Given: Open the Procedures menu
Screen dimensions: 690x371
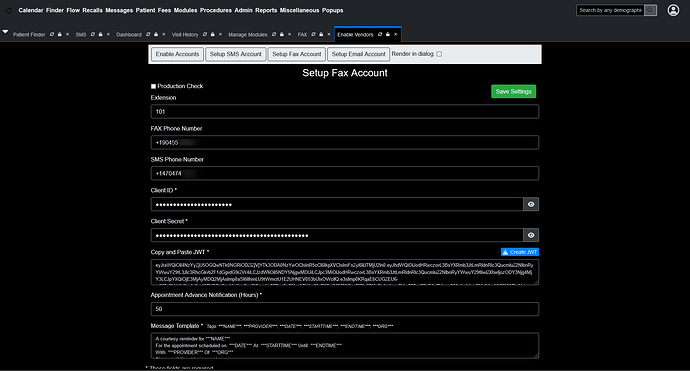Looking at the screenshot, I should pos(216,10).
